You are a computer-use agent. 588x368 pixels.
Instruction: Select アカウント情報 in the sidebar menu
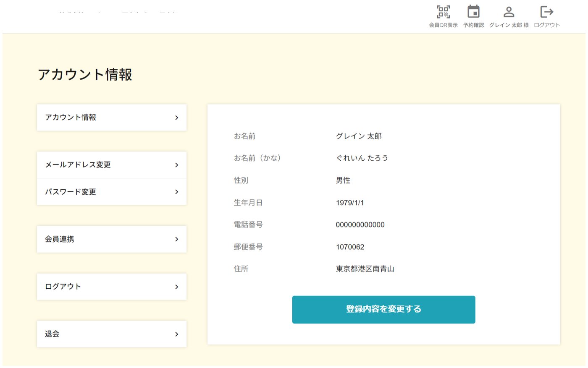click(112, 117)
